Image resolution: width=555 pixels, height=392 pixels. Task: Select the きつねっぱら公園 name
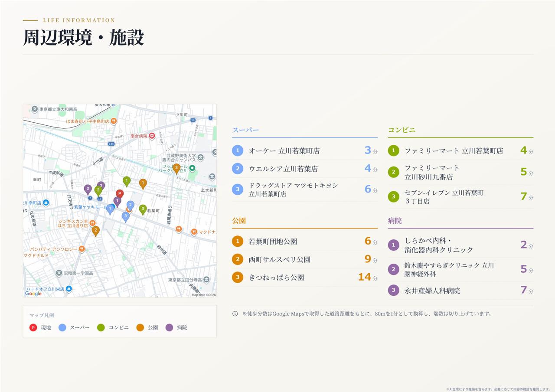point(276,278)
